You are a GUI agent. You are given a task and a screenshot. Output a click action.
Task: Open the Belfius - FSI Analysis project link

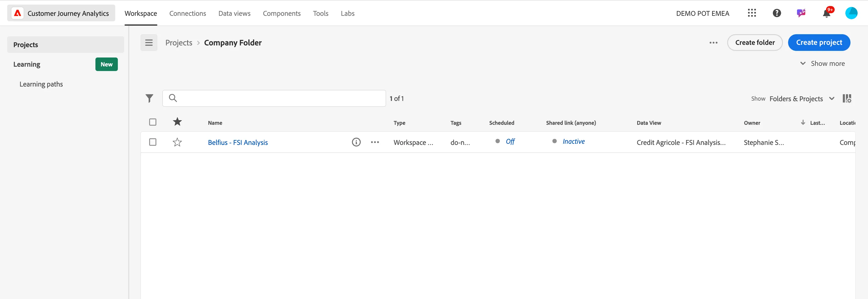tap(238, 142)
